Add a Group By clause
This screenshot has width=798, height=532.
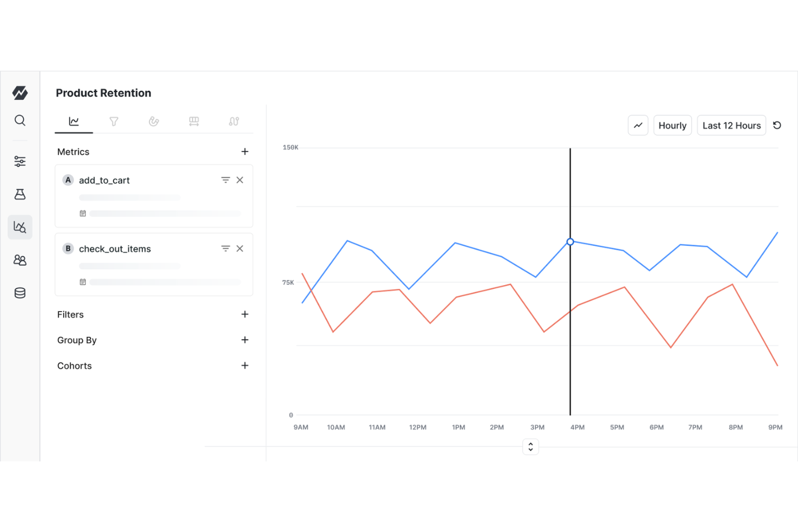click(x=245, y=340)
